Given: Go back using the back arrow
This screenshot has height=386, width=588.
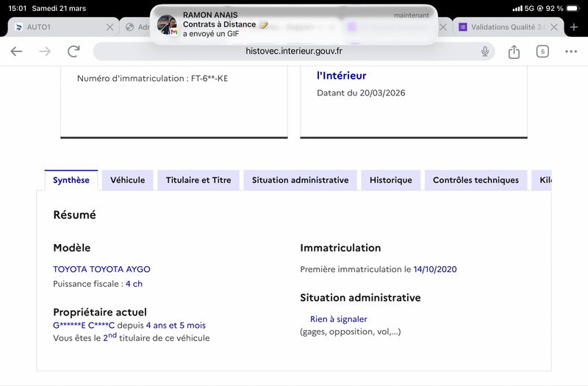Looking at the screenshot, I should click(x=16, y=51).
